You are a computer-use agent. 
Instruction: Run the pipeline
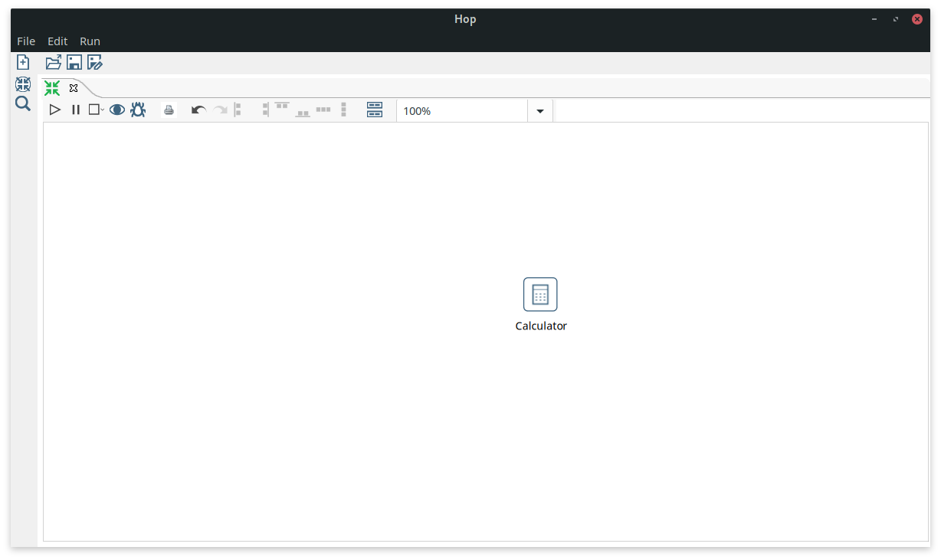54,110
